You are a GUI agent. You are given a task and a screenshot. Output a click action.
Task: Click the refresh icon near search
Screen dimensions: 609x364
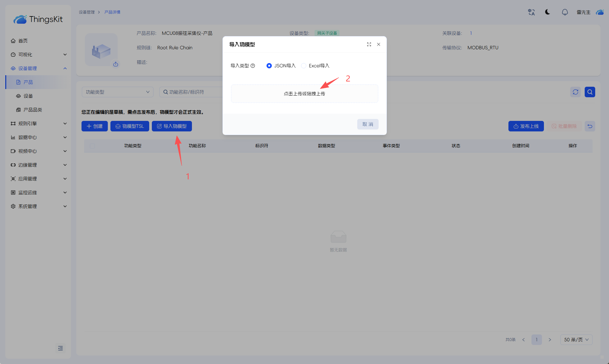[575, 92]
